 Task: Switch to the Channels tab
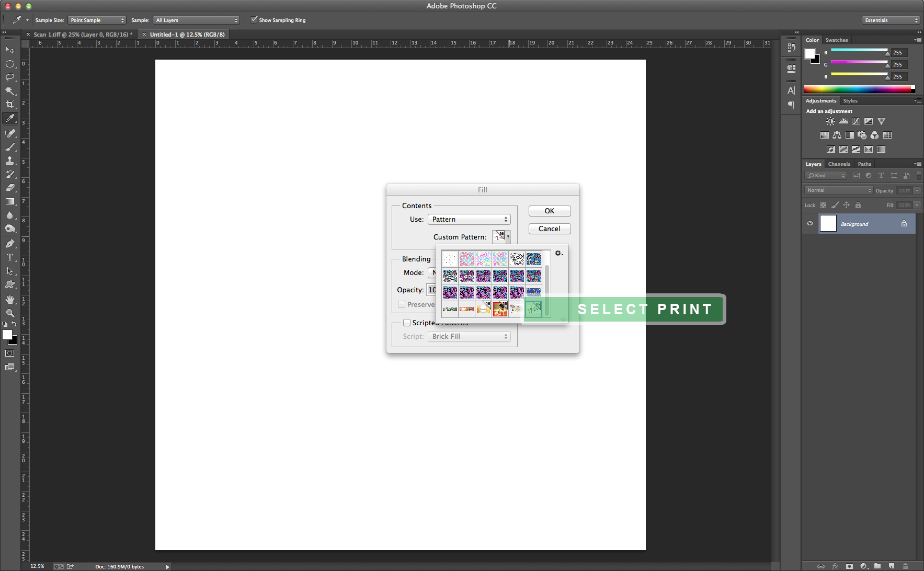point(839,164)
